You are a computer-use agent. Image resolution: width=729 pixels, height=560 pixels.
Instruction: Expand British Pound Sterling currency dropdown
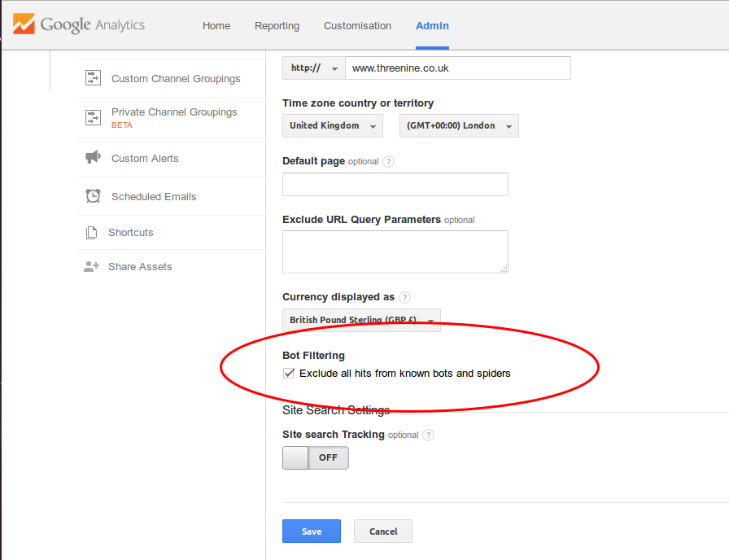[x=361, y=320]
